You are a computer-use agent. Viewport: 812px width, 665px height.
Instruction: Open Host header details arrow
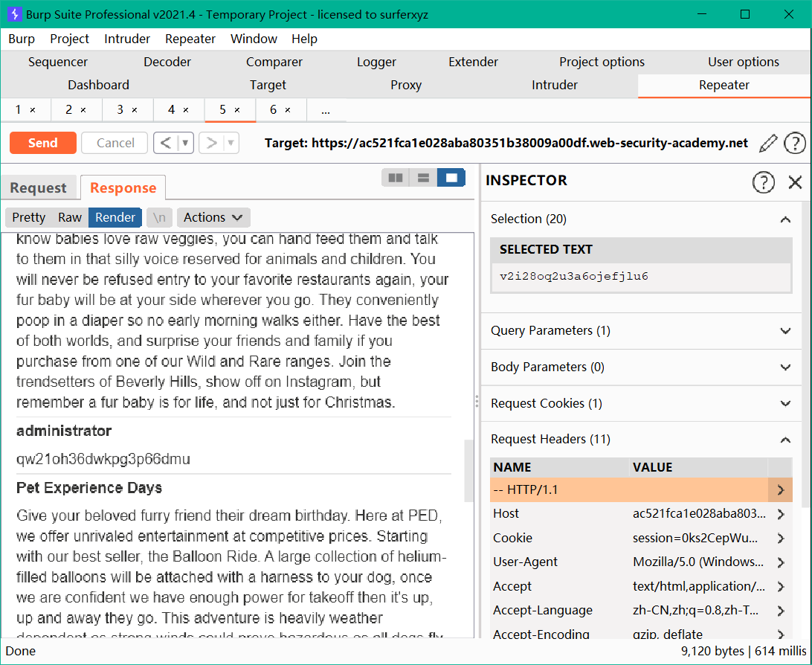(x=781, y=514)
